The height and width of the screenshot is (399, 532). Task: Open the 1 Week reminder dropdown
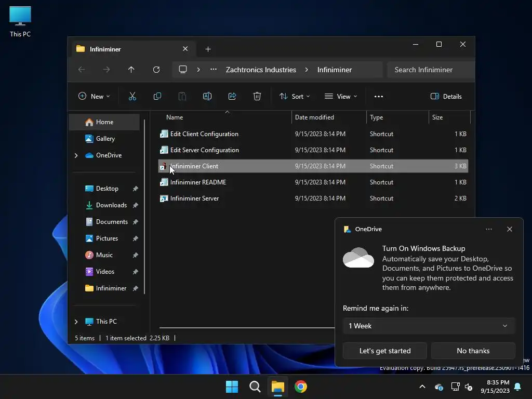[429, 326]
